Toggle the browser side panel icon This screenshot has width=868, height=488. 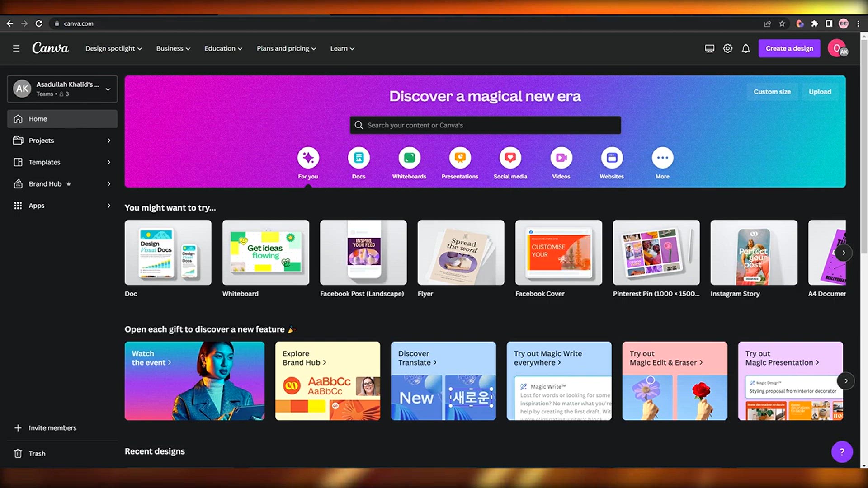click(x=829, y=23)
